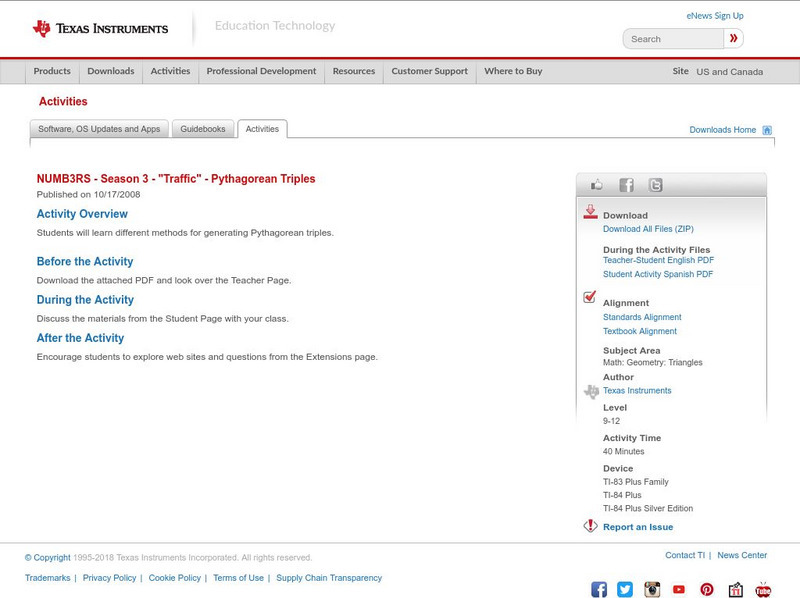Click '40 Minutes' activity time text
Image resolution: width=800 pixels, height=598 pixels.
pos(623,452)
